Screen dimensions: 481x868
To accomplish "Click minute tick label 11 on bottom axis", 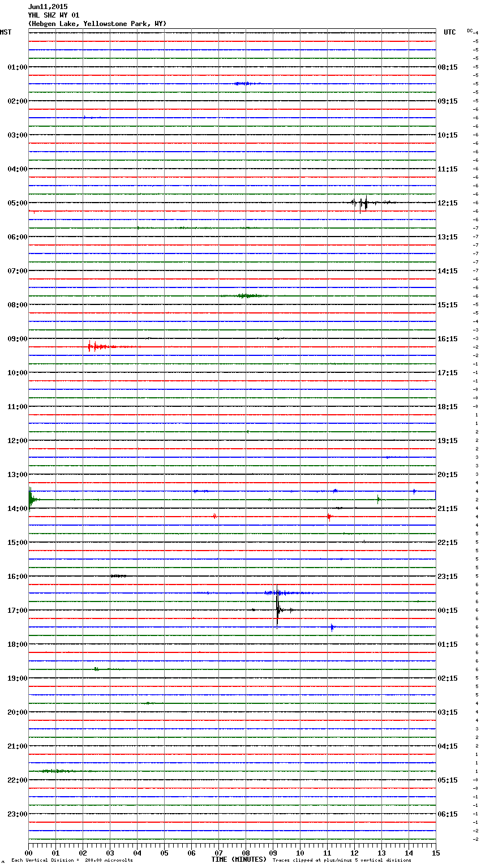I will click(x=327, y=853).
